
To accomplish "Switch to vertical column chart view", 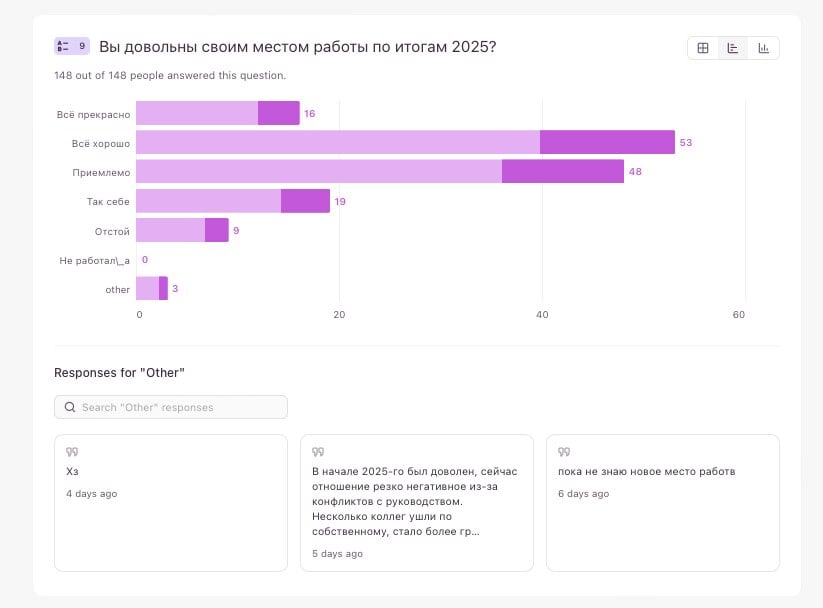I will pyautogui.click(x=764, y=48).
